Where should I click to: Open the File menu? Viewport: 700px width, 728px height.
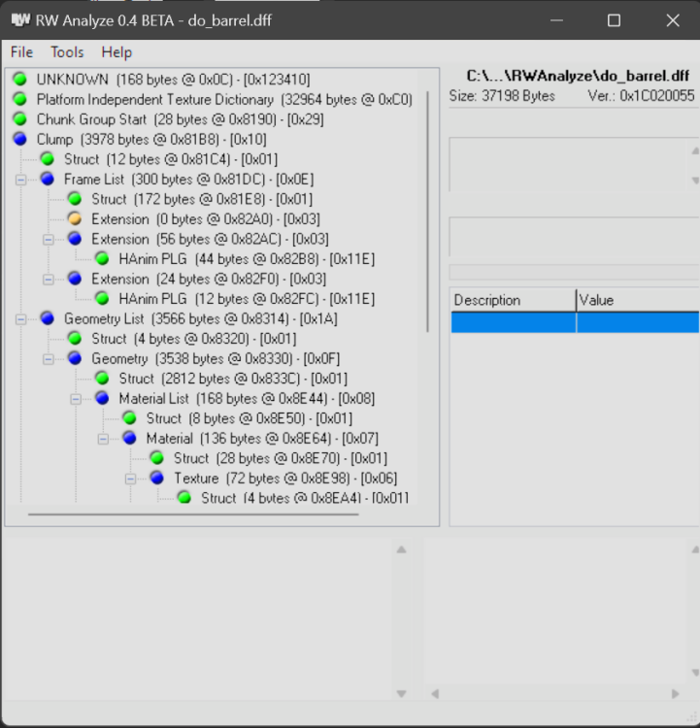click(21, 52)
